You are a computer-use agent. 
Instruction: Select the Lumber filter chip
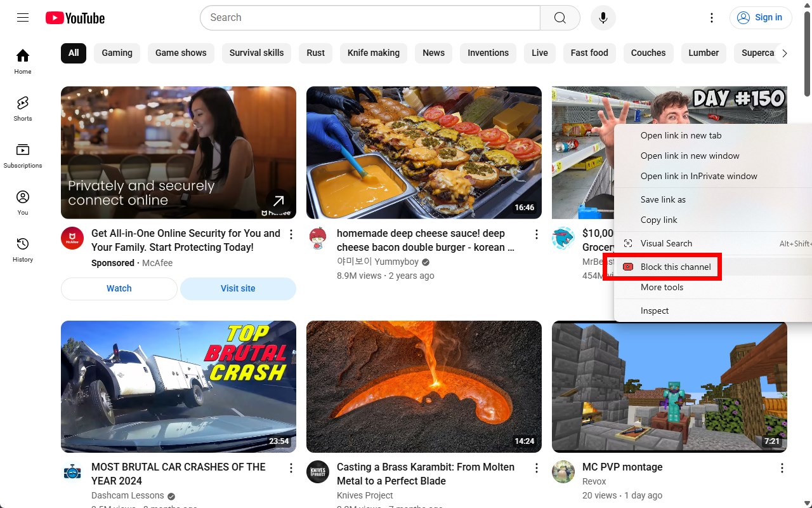coord(704,53)
